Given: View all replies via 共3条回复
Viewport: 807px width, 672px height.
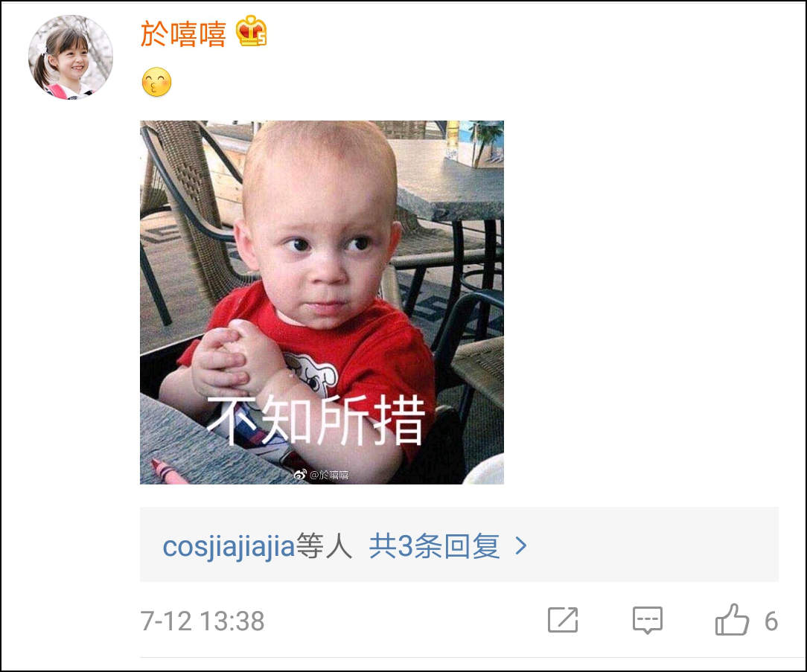Looking at the screenshot, I should [434, 546].
